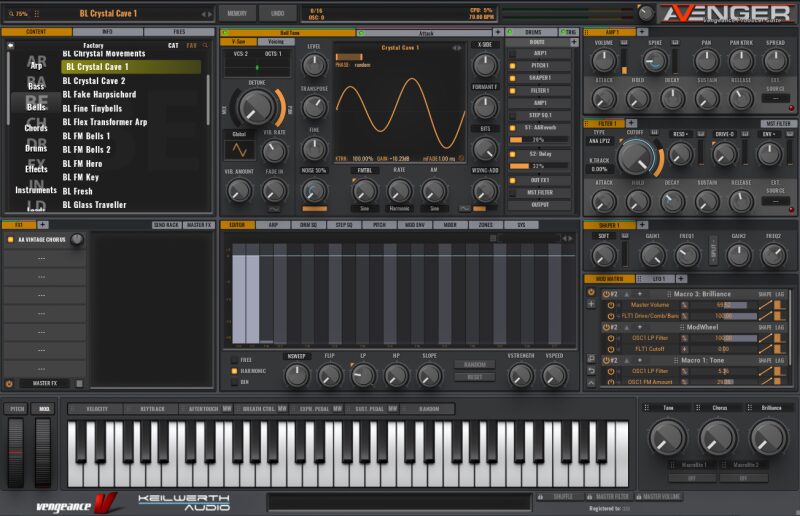Open the ARP tab in editor
800x516 pixels.
[273, 225]
